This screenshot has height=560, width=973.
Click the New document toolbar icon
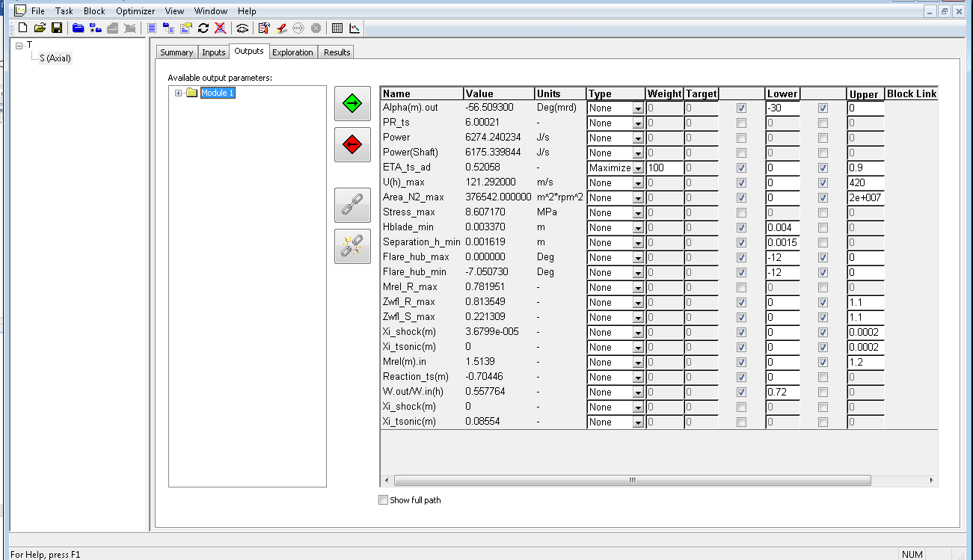22,28
